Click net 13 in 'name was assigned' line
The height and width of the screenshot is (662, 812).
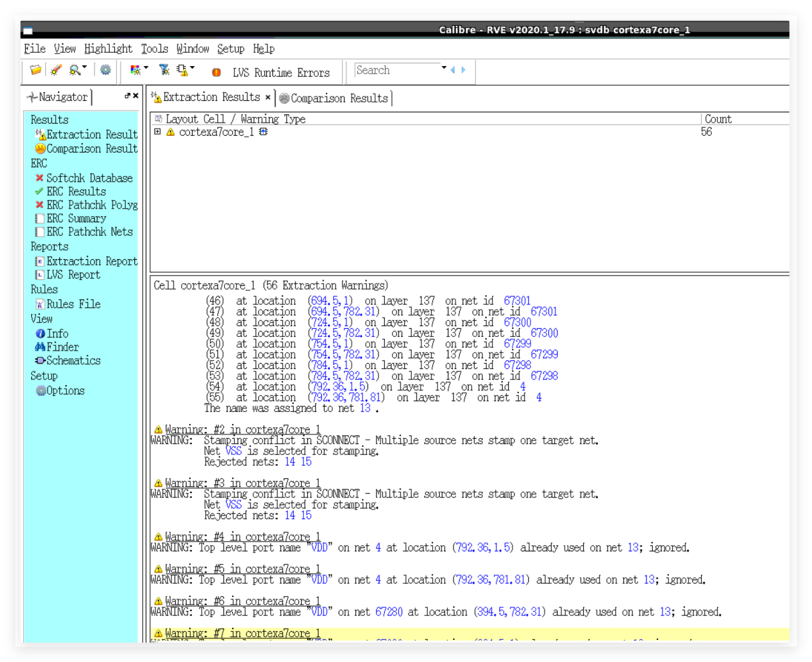[x=365, y=408]
